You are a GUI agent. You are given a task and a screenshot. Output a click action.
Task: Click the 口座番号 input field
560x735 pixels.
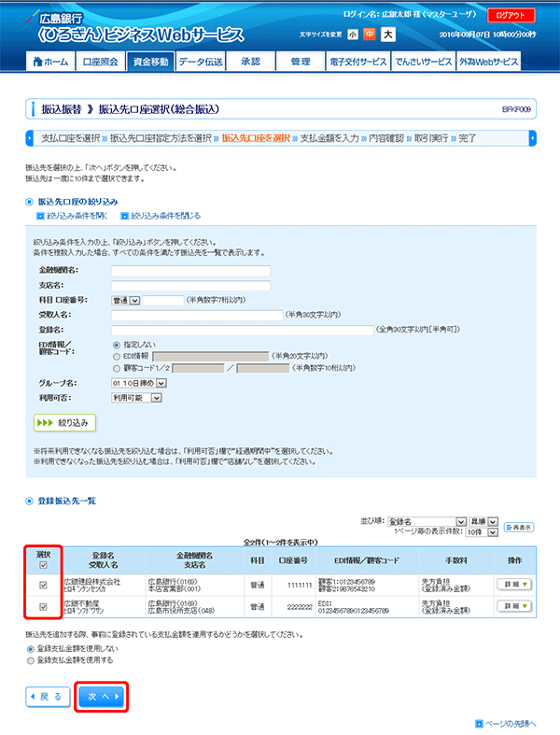163,301
